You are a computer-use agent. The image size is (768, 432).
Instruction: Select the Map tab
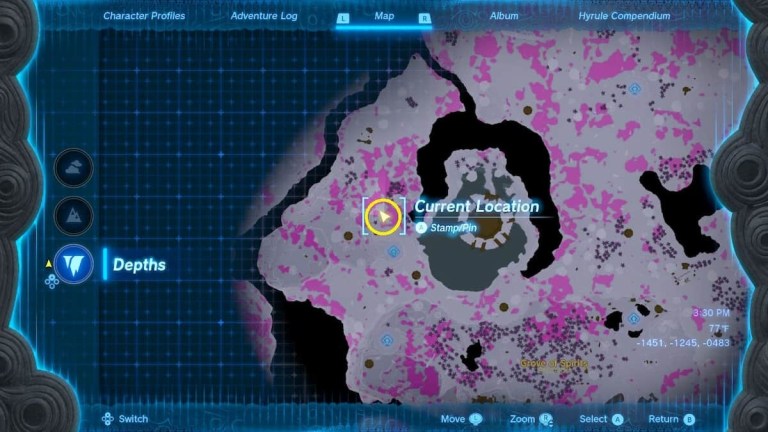384,16
